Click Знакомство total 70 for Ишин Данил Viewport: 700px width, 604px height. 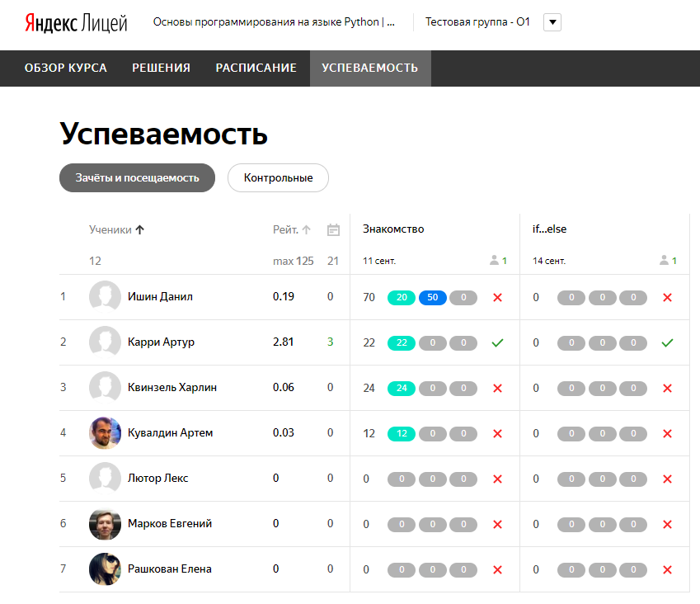tap(369, 298)
